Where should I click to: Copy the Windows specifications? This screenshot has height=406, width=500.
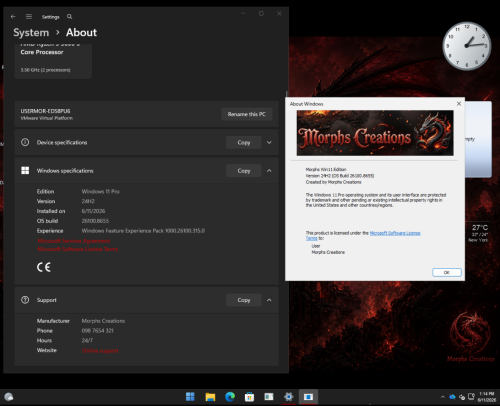tap(244, 171)
